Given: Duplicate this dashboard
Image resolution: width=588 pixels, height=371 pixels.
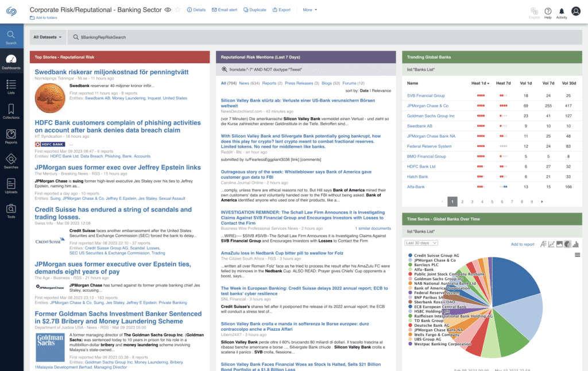Looking at the screenshot, I should click(254, 10).
